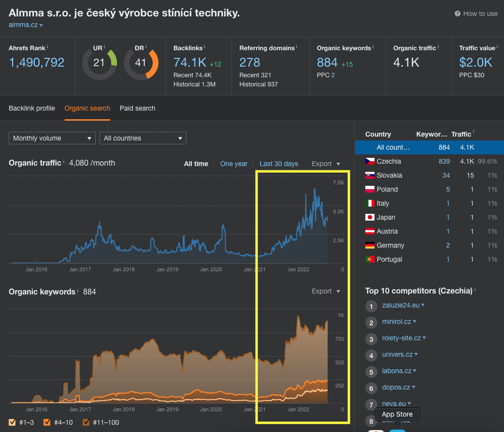Click the Slovakia 34 keywords link

[x=446, y=175]
